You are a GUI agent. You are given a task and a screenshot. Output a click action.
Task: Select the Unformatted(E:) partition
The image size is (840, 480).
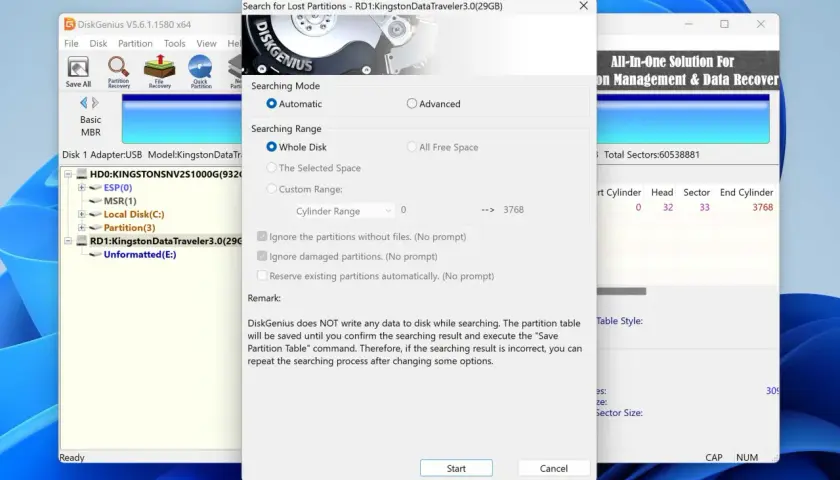tap(140, 254)
